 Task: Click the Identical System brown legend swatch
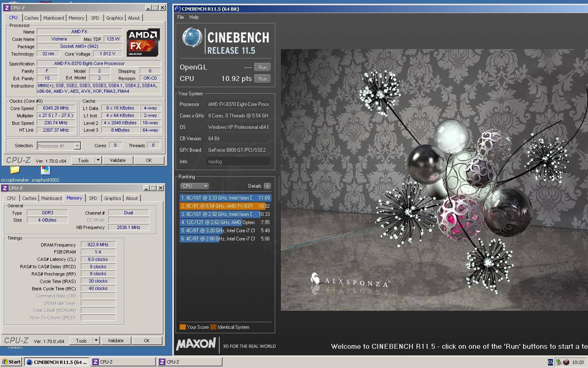213,327
